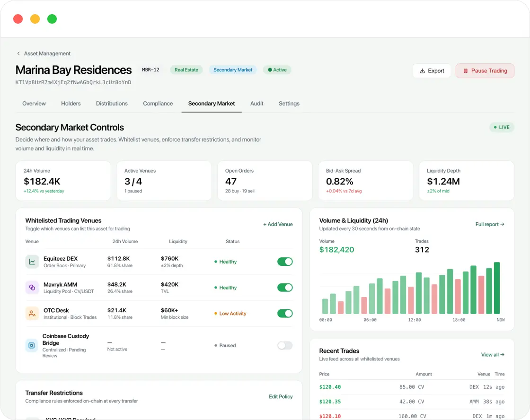The width and height of the screenshot is (530, 420).
Task: Click the Mavryk AMM venue name
Action: point(60,285)
